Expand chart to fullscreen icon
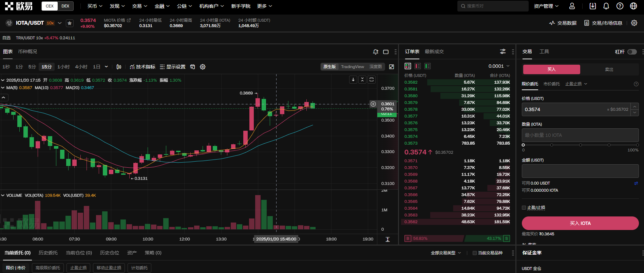Image resolution: width=644 pixels, height=273 pixels. (x=392, y=67)
